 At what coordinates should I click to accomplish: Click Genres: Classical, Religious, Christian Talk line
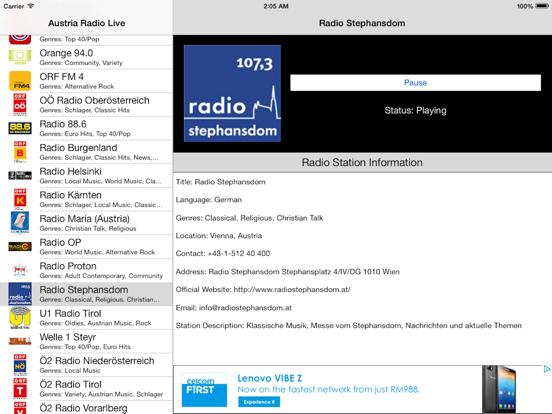tap(249, 218)
